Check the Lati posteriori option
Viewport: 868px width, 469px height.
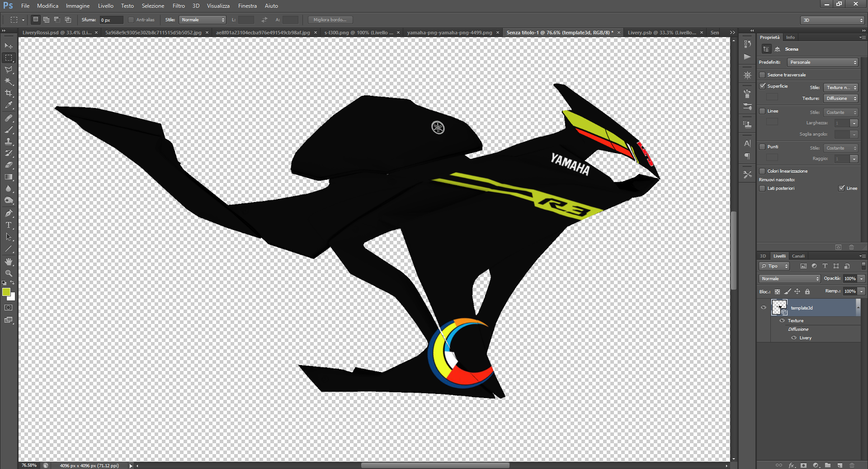point(763,188)
